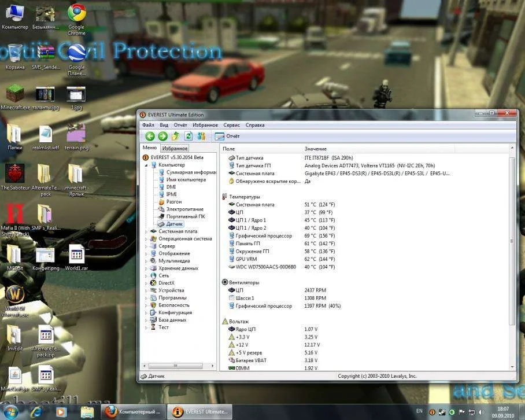Image resolution: width=525 pixels, height=420 pixels.
Task: Expand the Системная плата tree node
Action: pyautogui.click(x=146, y=231)
